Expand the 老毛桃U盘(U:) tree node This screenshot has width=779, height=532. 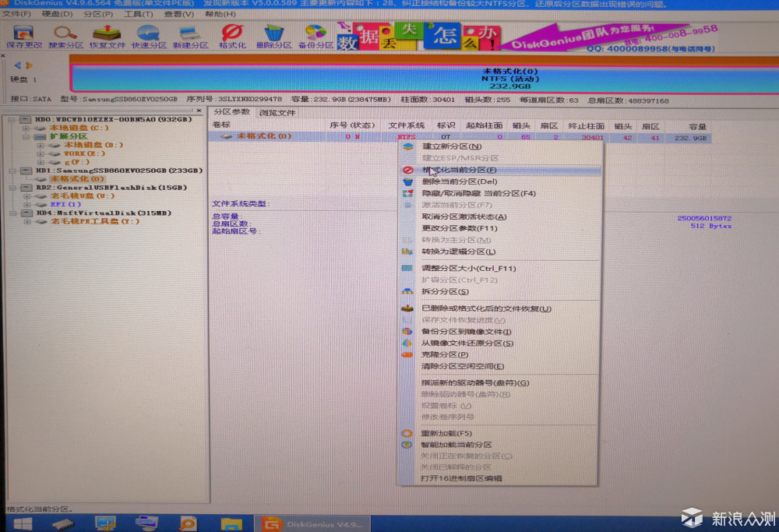(26, 196)
